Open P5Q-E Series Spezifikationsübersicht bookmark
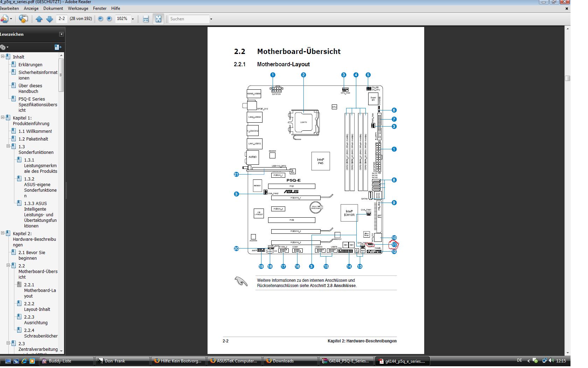This screenshot has height=368, width=588. tap(38, 104)
